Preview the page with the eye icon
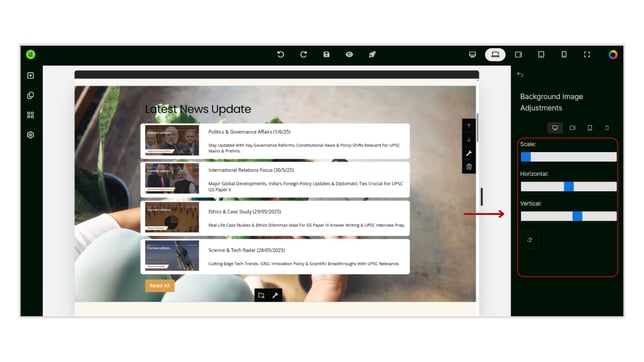 coord(350,54)
